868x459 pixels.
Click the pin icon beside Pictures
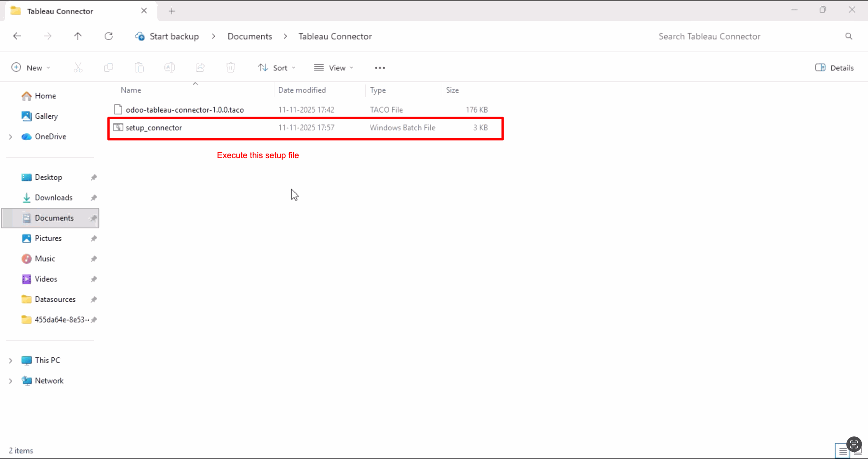tap(94, 239)
